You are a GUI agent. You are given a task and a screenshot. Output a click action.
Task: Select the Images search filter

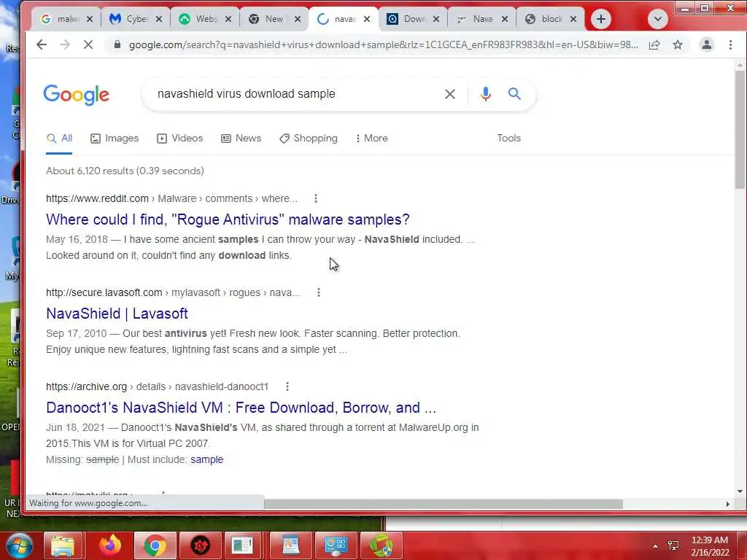(x=115, y=138)
